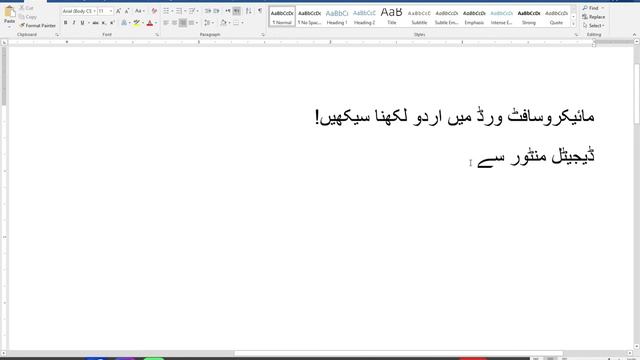Click the vertical scrollbar thumb
This screenshot has width=640, height=360.
(636, 94)
